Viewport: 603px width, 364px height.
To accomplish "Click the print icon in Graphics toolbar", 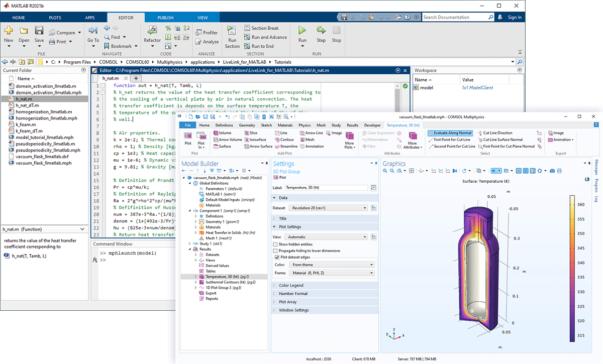I will point(560,171).
